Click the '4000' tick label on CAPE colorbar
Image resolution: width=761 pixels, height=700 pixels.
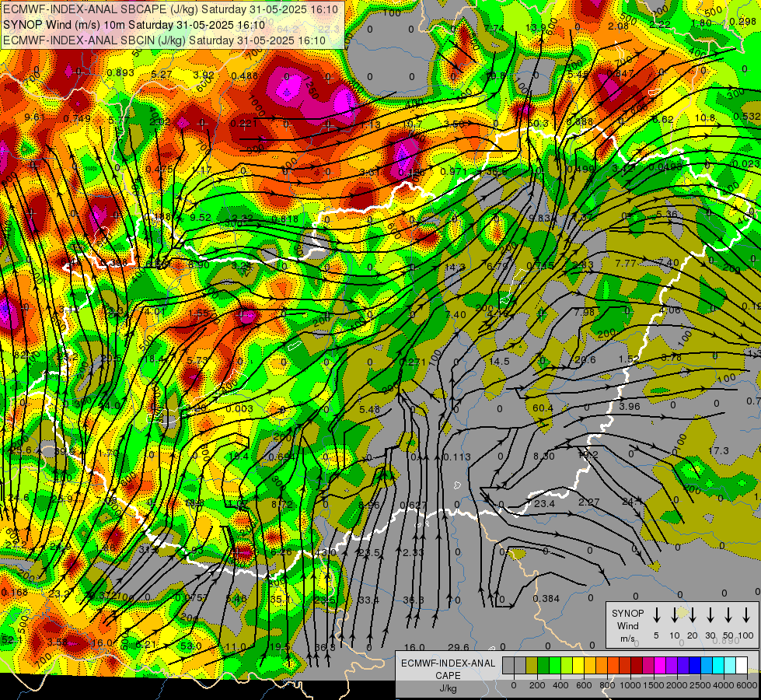point(724,685)
